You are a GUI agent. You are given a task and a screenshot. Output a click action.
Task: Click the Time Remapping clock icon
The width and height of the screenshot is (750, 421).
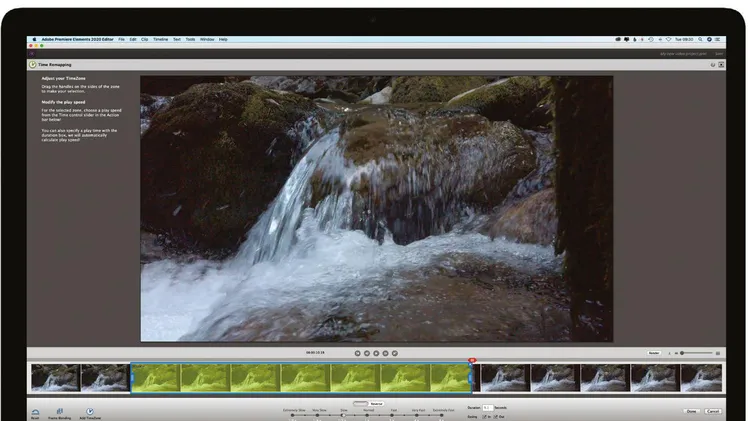[x=33, y=65]
